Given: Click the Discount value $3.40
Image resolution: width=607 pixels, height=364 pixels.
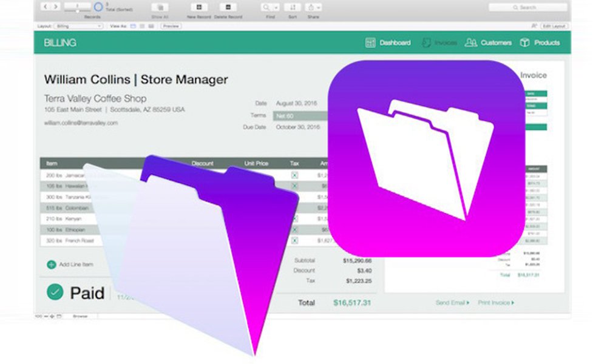Looking at the screenshot, I should pyautogui.click(x=364, y=271).
